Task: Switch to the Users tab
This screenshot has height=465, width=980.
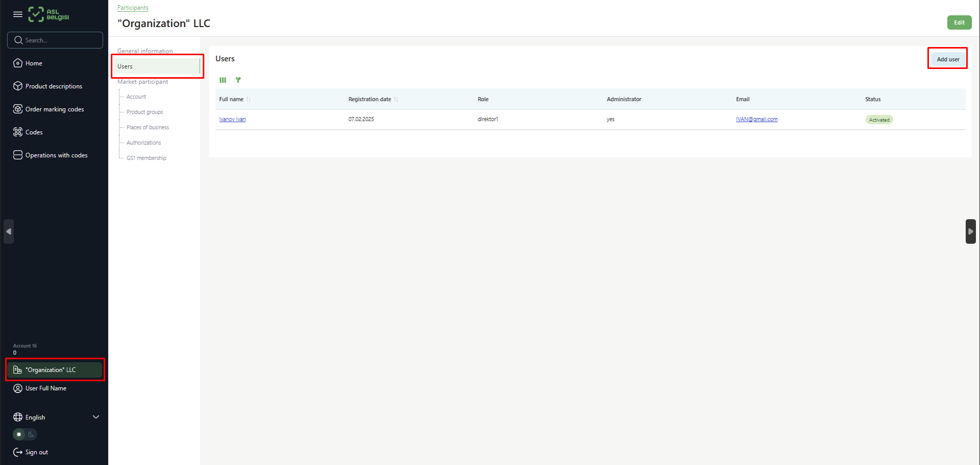Action: click(x=125, y=66)
